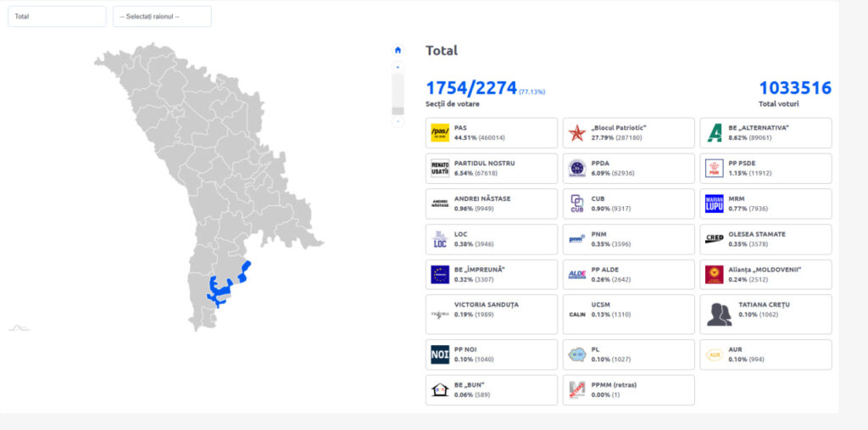Image resolution: width=868 pixels, height=430 pixels.
Task: Click the BE ALTERNATIVA green logo
Action: (x=714, y=133)
